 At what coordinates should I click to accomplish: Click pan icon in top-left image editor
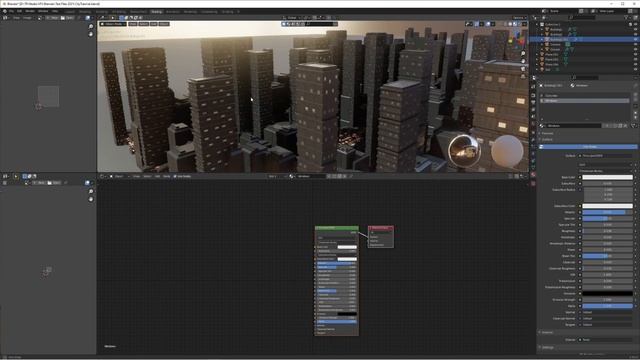(91, 34)
